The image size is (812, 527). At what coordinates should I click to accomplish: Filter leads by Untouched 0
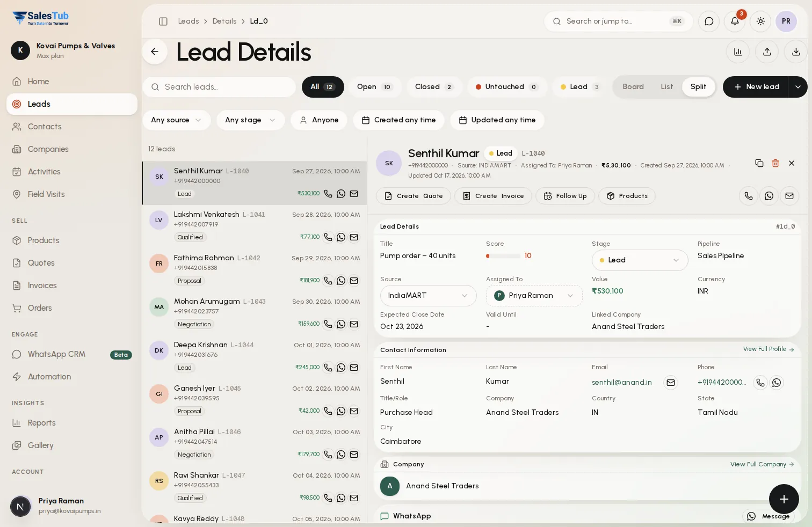pos(507,87)
